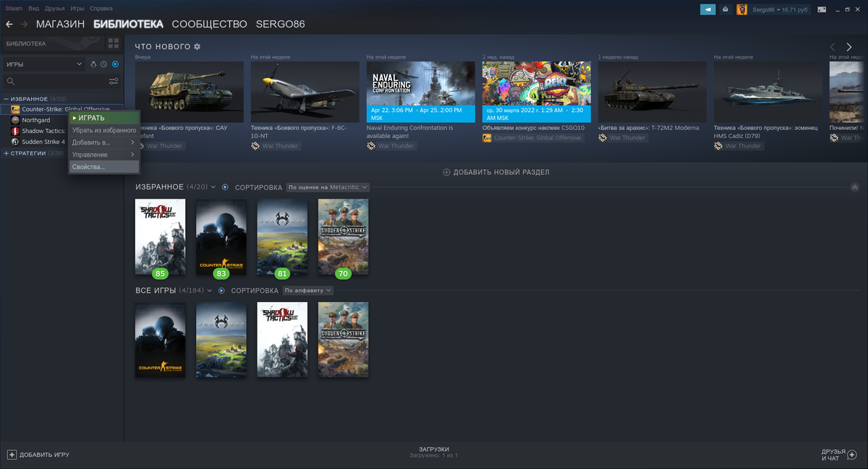868x469 pixels.
Task: Open the CSGO10 sticker contest news
Action: coord(537,92)
